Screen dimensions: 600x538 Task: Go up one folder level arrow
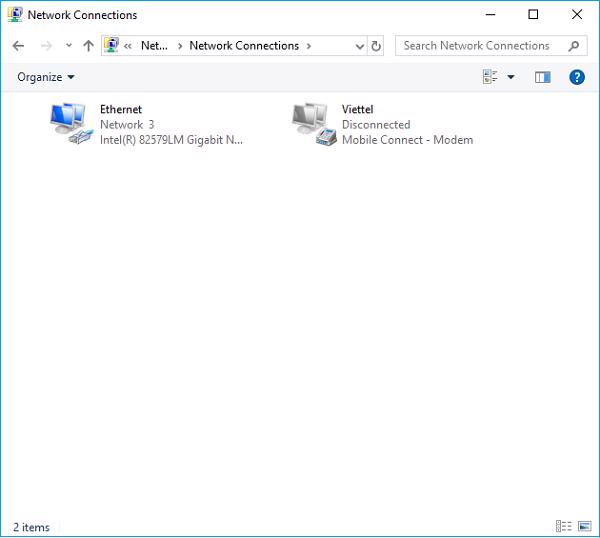pos(88,46)
